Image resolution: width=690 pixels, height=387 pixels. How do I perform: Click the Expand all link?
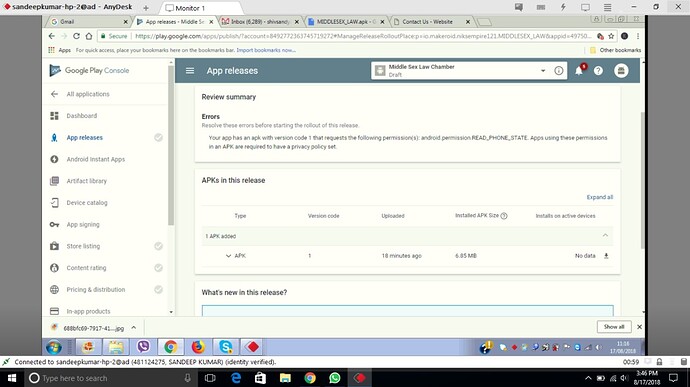click(599, 197)
